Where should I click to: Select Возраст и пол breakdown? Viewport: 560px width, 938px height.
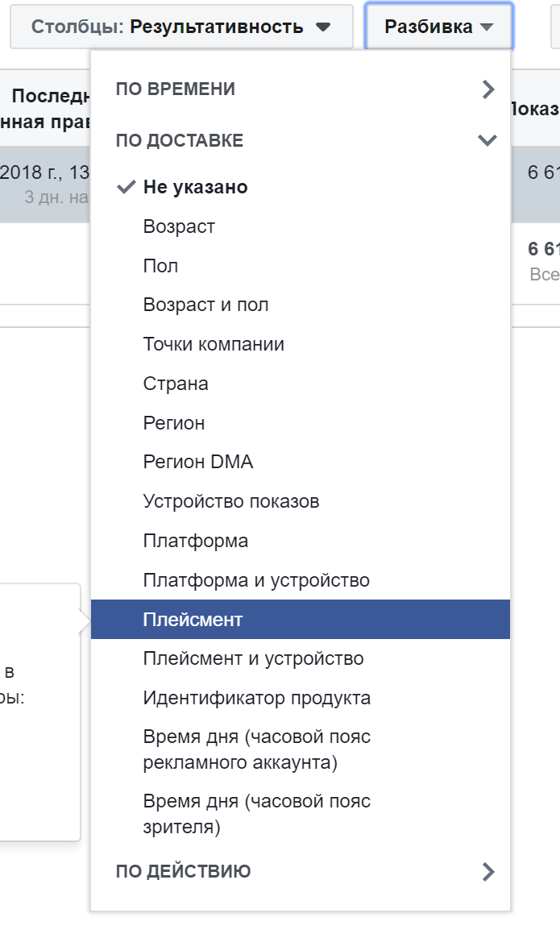205,305
